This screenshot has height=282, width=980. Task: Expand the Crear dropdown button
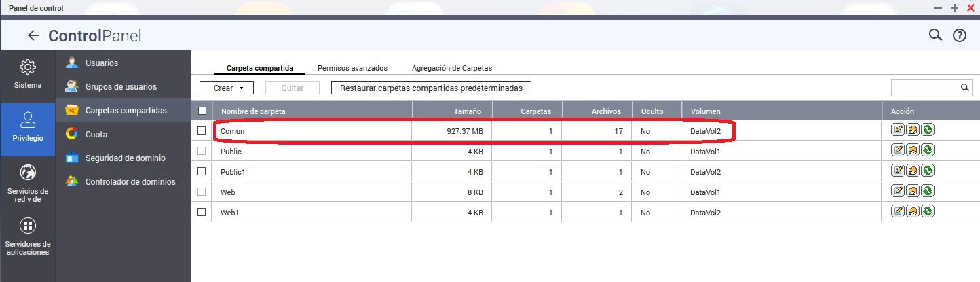(226, 88)
